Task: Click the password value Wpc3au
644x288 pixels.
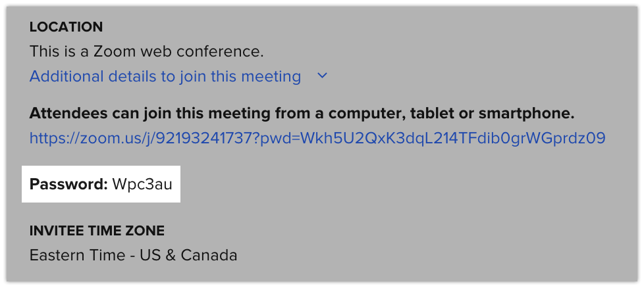Action: pyautogui.click(x=142, y=184)
